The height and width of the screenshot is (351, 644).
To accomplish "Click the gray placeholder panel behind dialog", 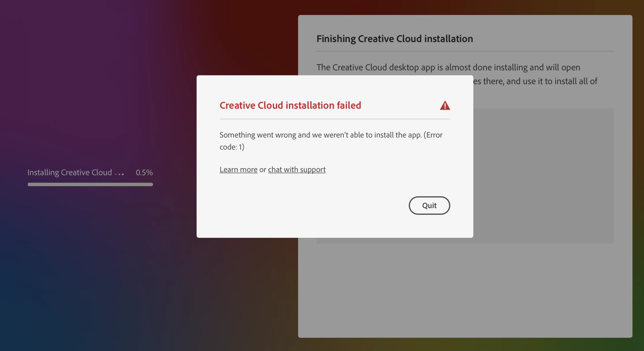I will 543,176.
